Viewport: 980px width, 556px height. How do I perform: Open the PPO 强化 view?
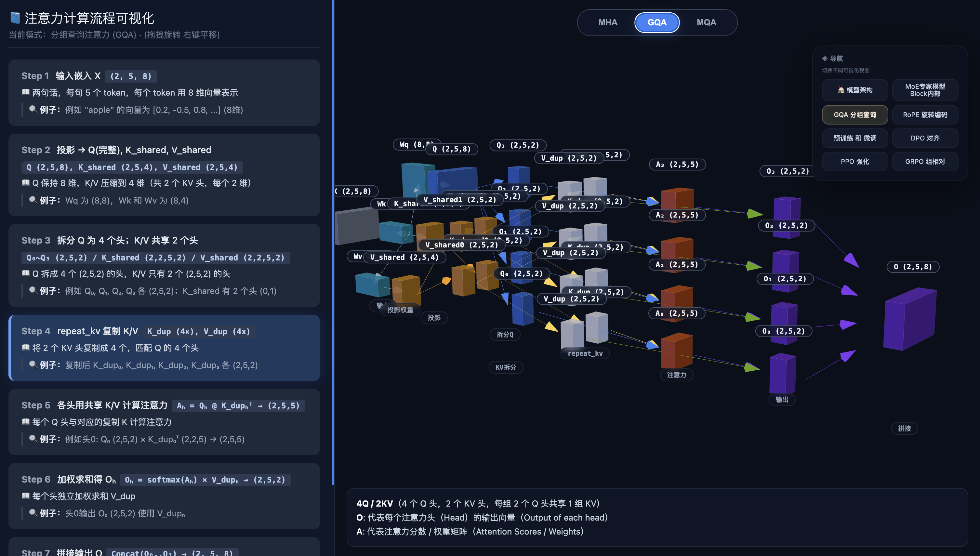tap(855, 162)
